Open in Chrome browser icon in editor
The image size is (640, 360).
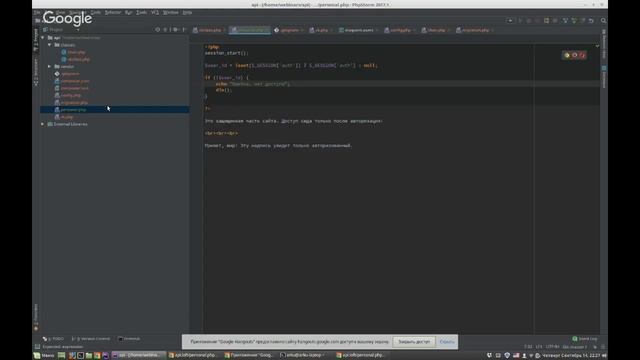click(x=567, y=55)
